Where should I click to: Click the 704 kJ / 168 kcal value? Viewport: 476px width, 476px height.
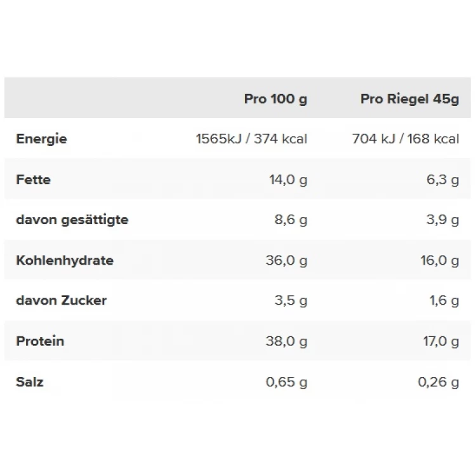pyautogui.click(x=406, y=139)
